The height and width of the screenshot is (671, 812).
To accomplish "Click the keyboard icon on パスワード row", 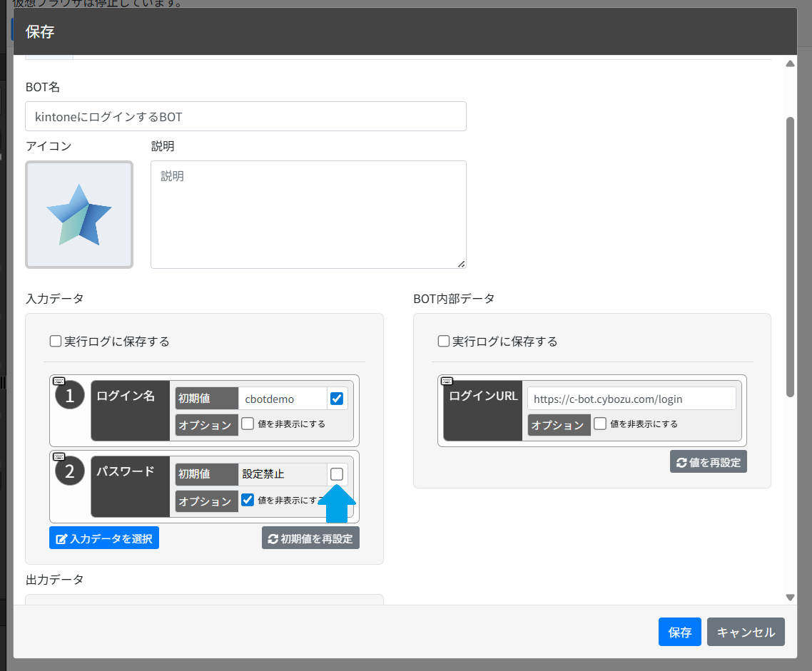I will pyautogui.click(x=59, y=457).
